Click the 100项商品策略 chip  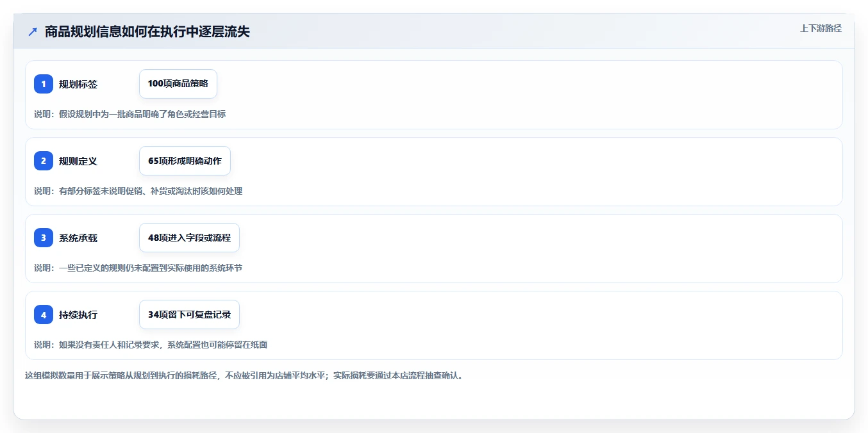178,84
